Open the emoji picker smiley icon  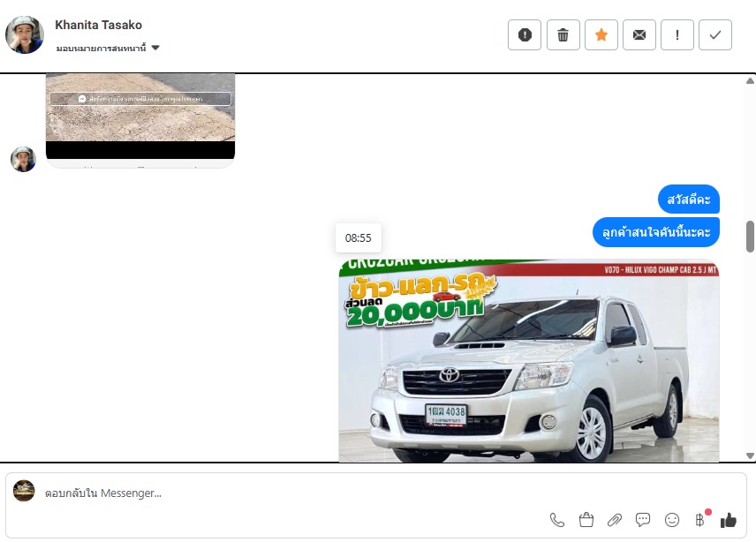(x=672, y=520)
